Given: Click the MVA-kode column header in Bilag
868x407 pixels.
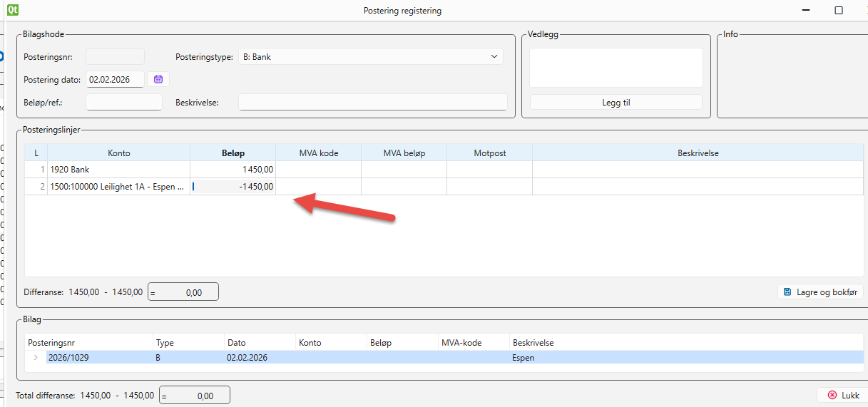Looking at the screenshot, I should pyautogui.click(x=474, y=343).
